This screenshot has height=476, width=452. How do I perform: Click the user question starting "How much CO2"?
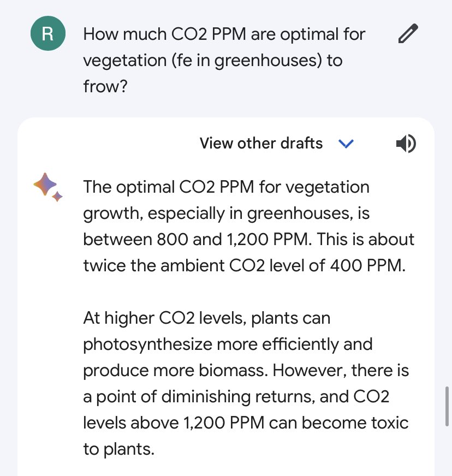click(224, 60)
